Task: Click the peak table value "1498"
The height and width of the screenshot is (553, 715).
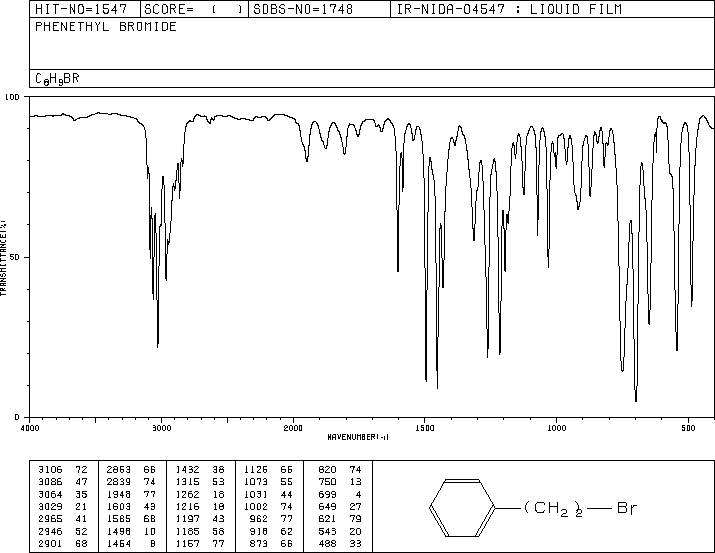Action: pyautogui.click(x=119, y=531)
